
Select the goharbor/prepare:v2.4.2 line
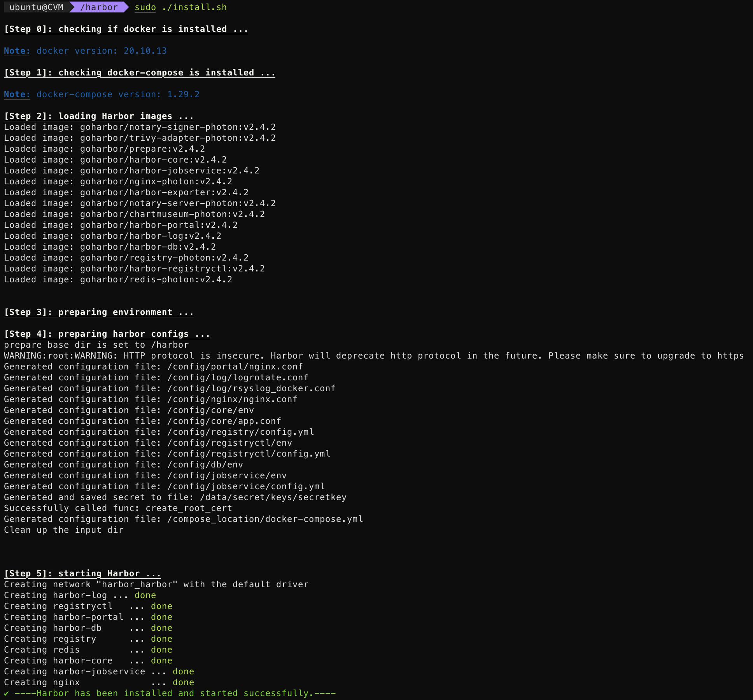105,149
